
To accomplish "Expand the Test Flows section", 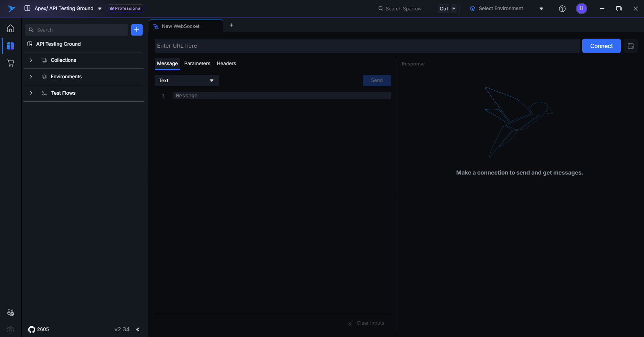I will coord(31,93).
